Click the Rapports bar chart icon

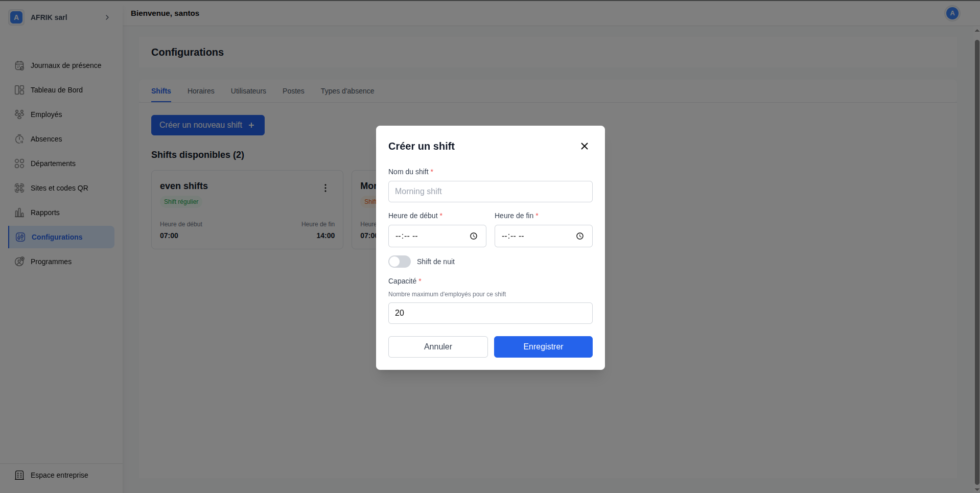[x=19, y=213]
